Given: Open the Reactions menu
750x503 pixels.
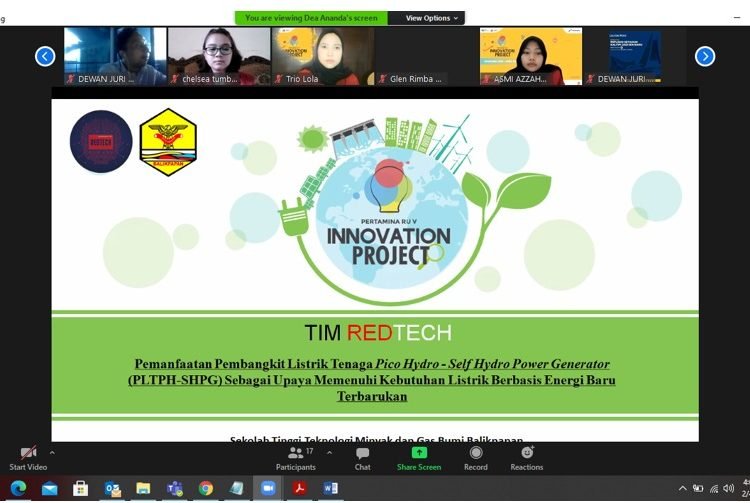Looking at the screenshot, I should pyautogui.click(x=527, y=459).
